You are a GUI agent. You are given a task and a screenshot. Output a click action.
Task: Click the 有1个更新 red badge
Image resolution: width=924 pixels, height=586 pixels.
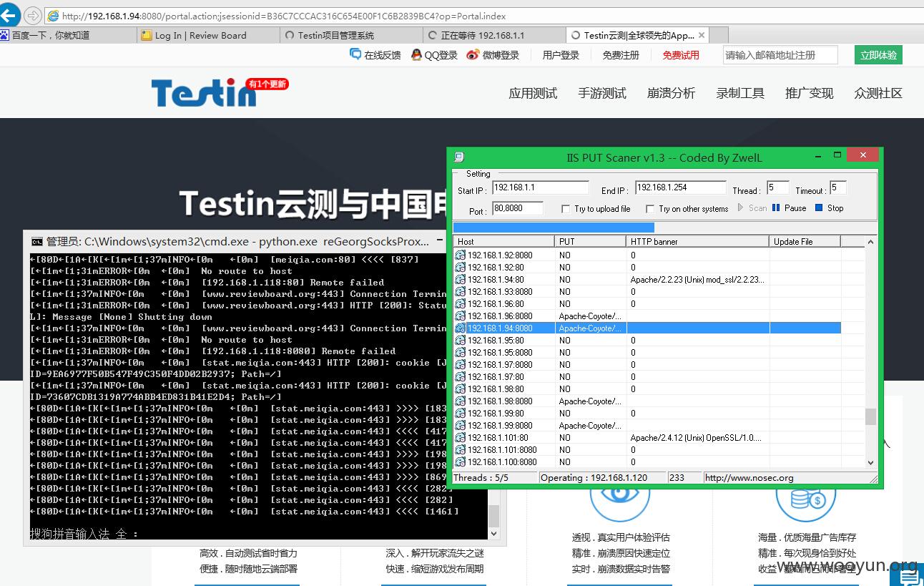pyautogui.click(x=267, y=84)
